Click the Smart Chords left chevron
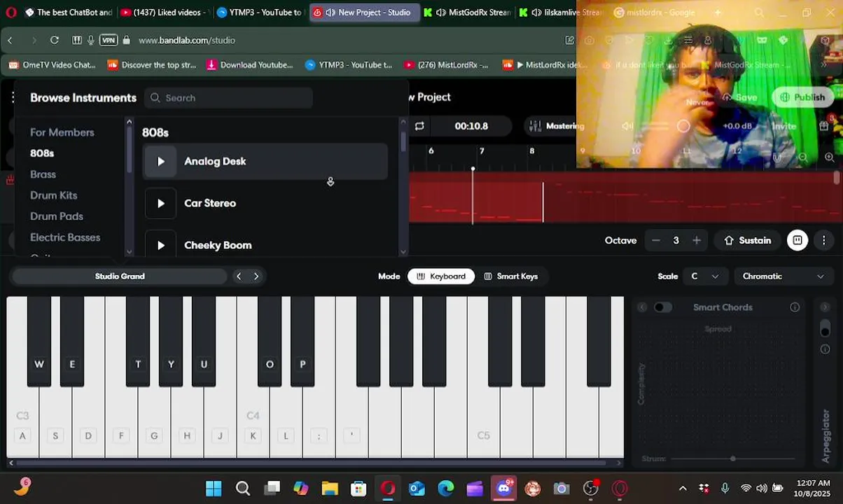 [x=642, y=307]
